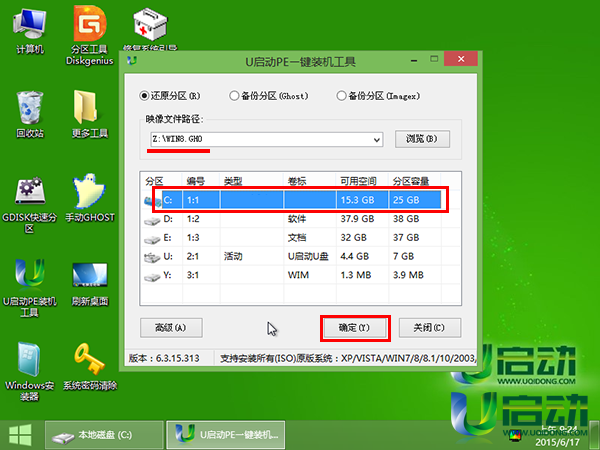Click U icon in dialog title bar
This screenshot has height=450, width=600.
[132, 60]
